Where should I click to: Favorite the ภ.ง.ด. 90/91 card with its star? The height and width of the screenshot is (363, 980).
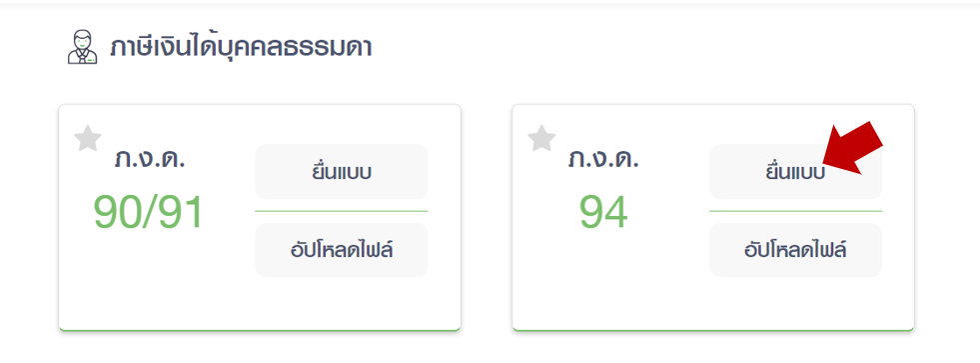coord(88,138)
